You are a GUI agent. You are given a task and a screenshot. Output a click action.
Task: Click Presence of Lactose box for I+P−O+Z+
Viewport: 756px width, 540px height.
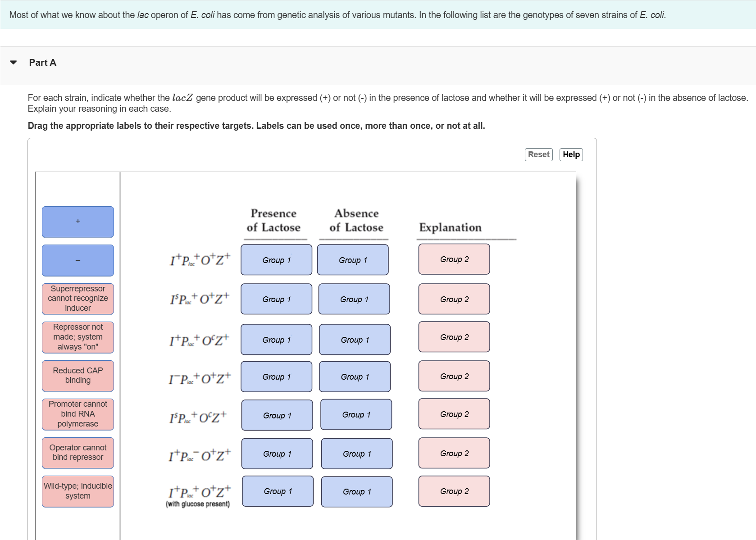pyautogui.click(x=277, y=454)
